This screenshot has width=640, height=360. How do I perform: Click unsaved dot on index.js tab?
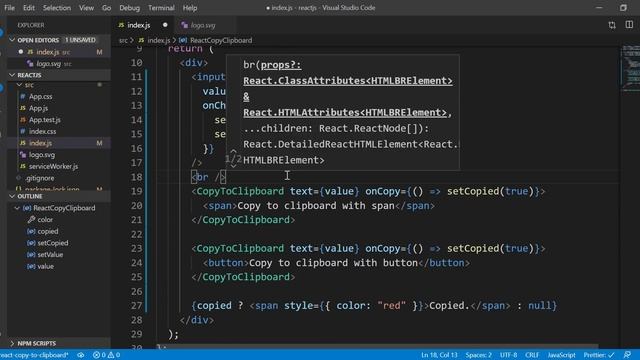click(165, 25)
